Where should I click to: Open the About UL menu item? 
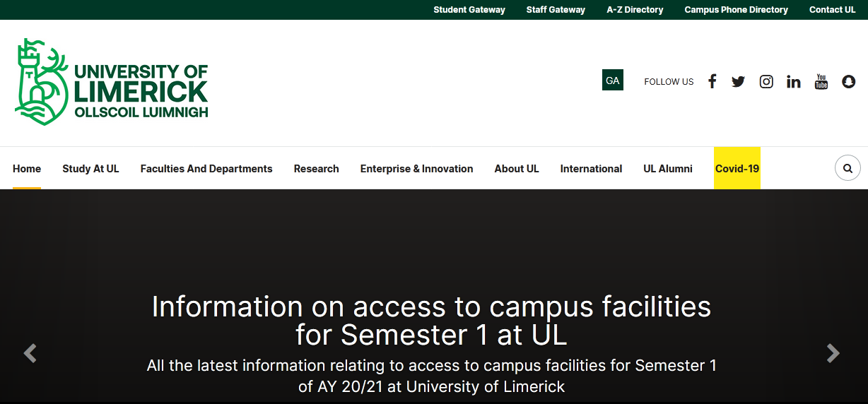517,169
